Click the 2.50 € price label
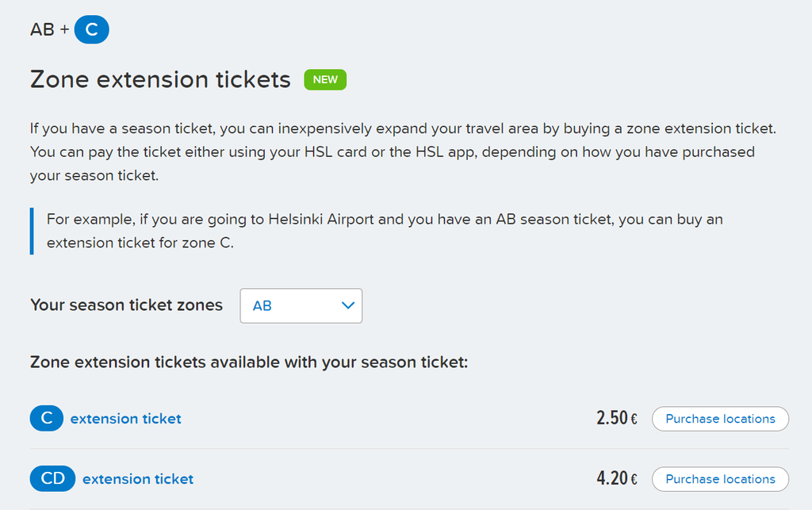Screen dimensions: 812x510 point(617,418)
